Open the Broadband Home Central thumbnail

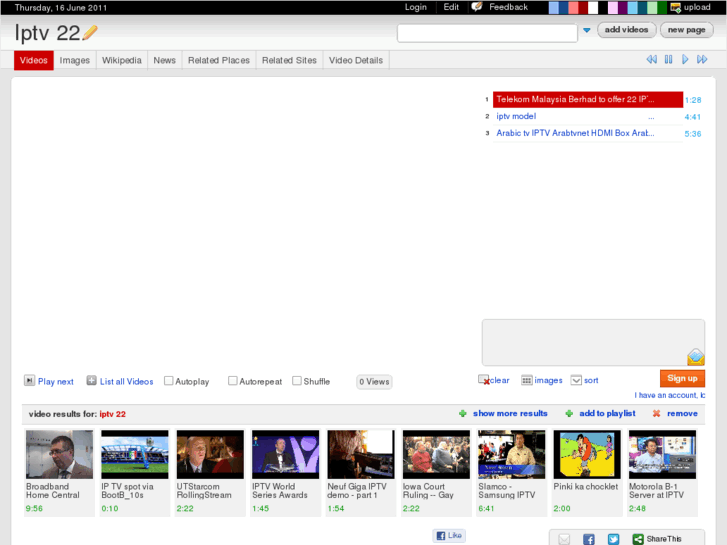tap(59, 454)
